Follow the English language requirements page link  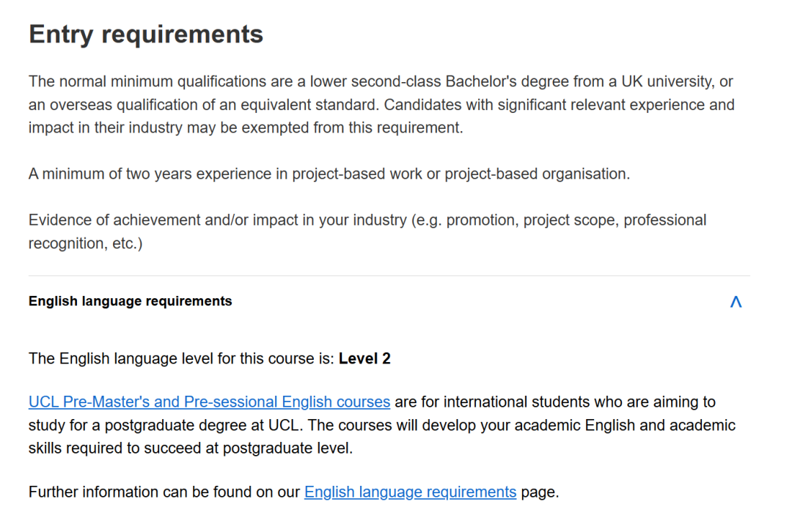[x=410, y=492]
